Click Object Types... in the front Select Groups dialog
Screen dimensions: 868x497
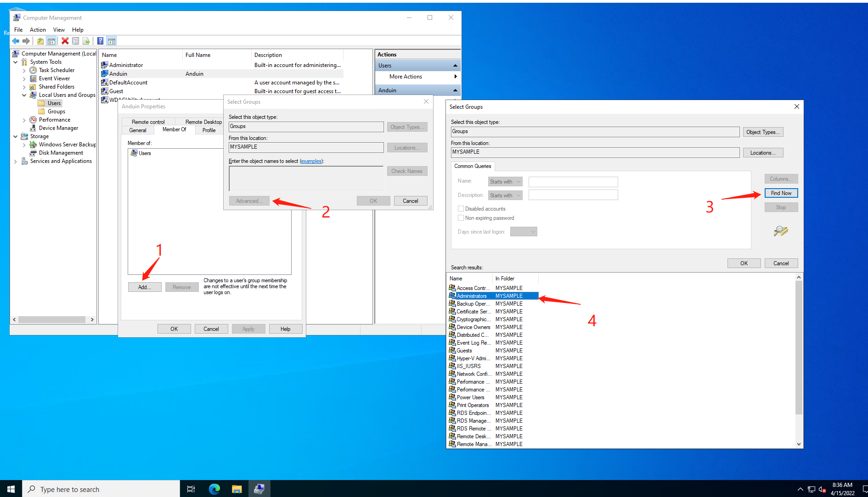[x=763, y=132]
